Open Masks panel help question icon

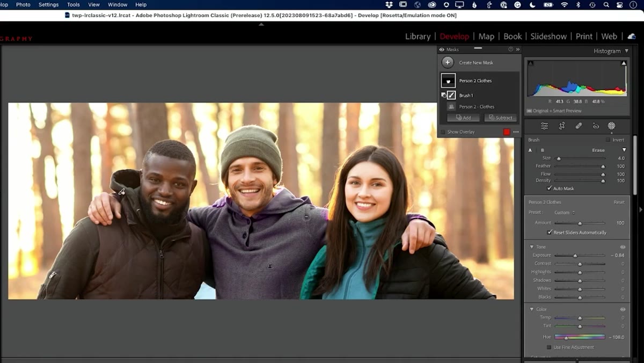(511, 49)
